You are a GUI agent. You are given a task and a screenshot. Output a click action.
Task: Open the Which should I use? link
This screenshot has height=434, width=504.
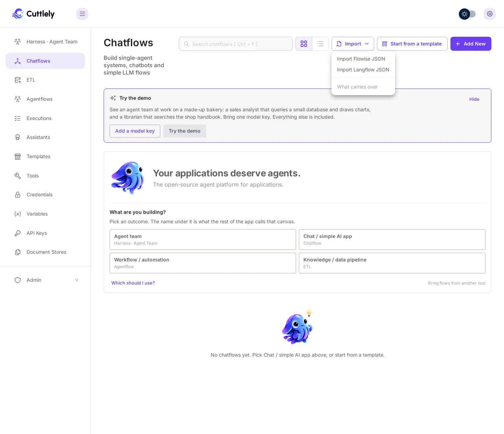tap(133, 283)
